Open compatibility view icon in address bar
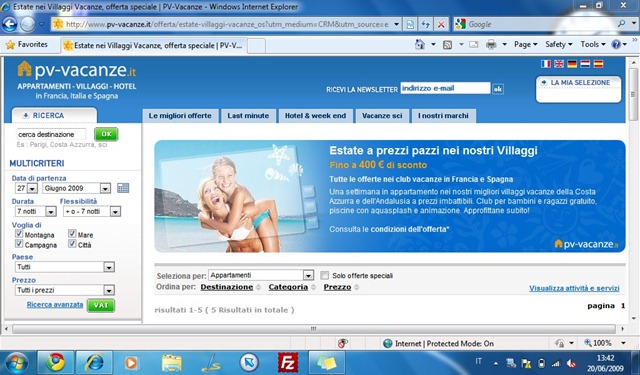Viewport: 640px width, 375px height. [410, 24]
